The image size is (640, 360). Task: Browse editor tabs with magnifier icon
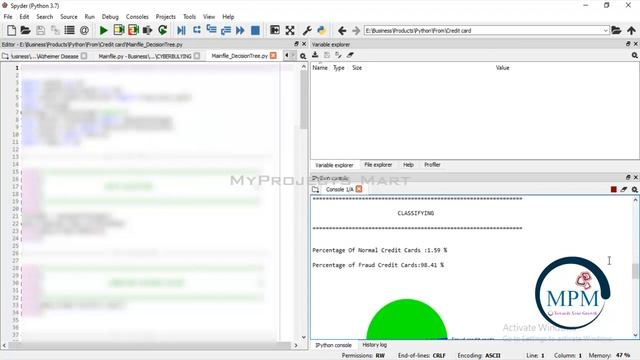pyautogui.click(x=303, y=56)
